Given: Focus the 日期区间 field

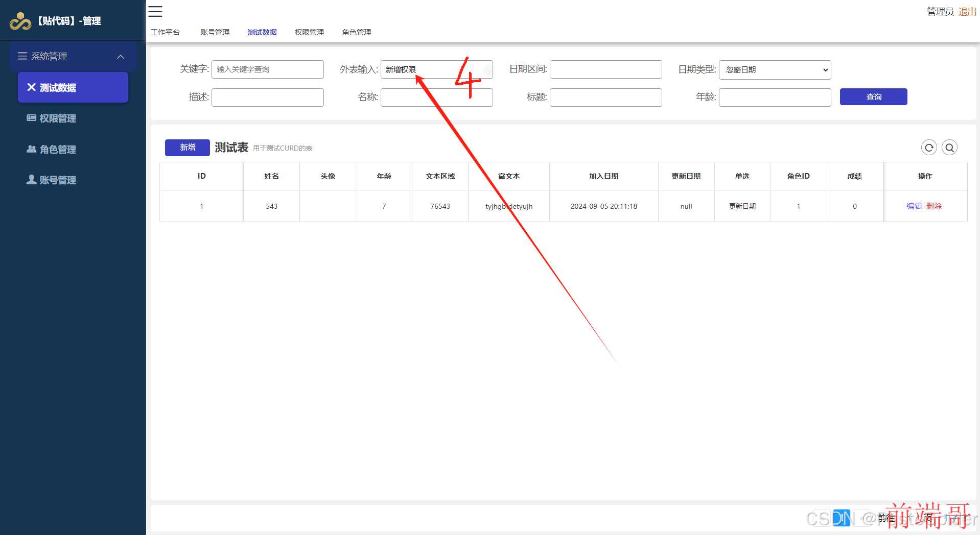Looking at the screenshot, I should (606, 69).
